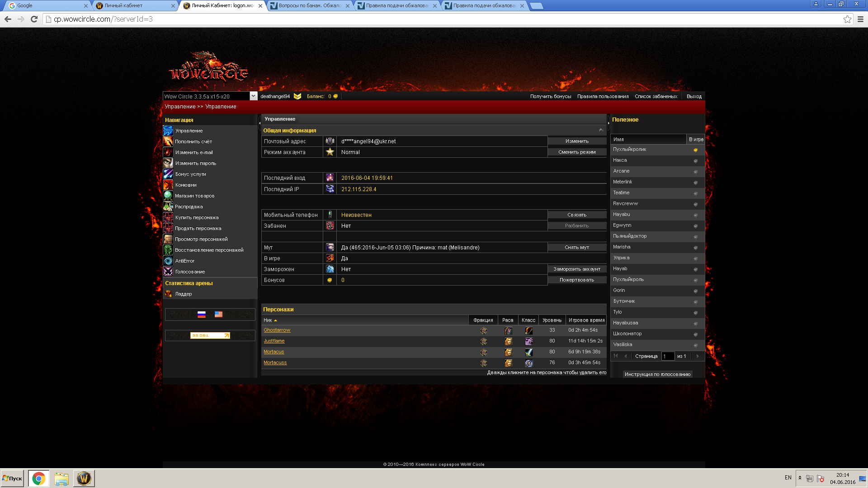Switch language with the Russian flag
Screen dimensions: 868x488
coord(202,314)
